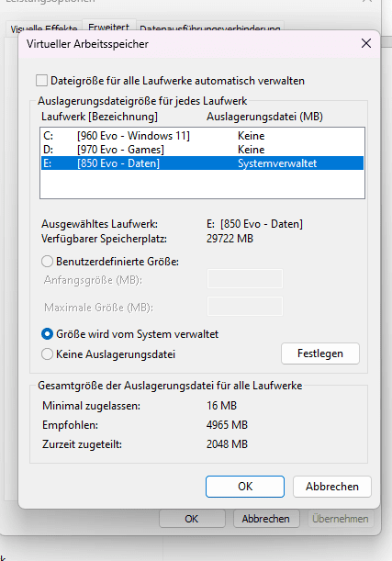Select Benutzerdefinierte Größe radio option
Image resolution: width=392 pixels, height=561 pixels.
pos(47,262)
